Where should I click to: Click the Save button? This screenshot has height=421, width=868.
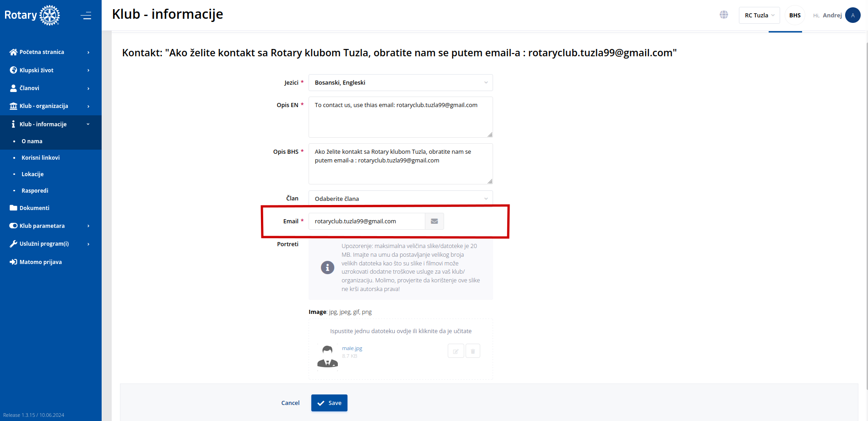[329, 403]
